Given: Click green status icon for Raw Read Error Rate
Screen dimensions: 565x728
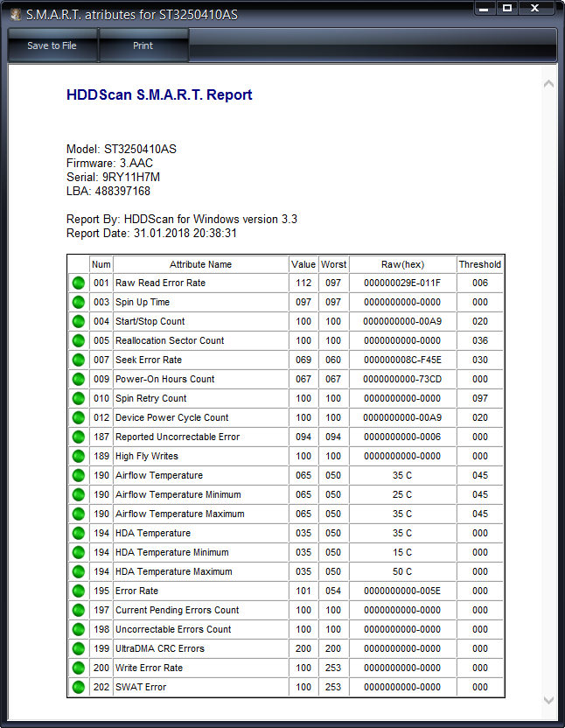Looking at the screenshot, I should tap(78, 283).
